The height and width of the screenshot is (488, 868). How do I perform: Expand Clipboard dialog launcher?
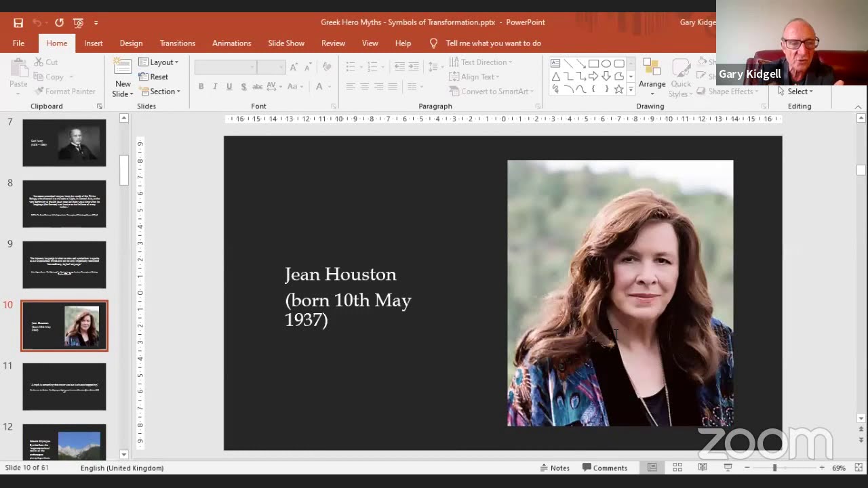pyautogui.click(x=100, y=106)
